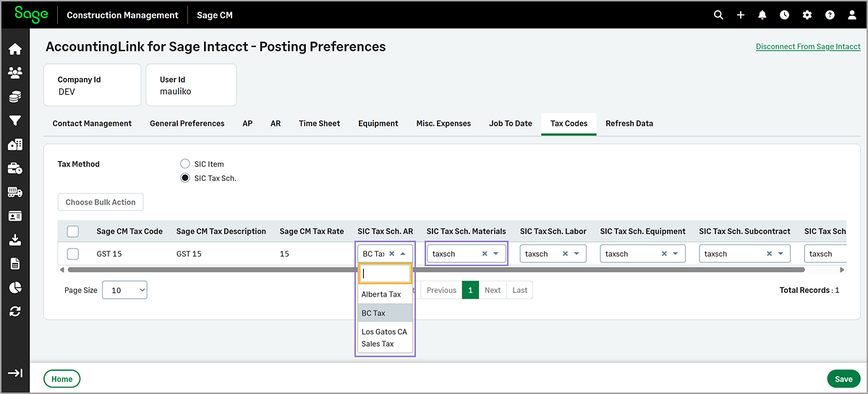Screen dimensions: 868x394
Task: Click the dropdown search input field
Action: coord(385,273)
